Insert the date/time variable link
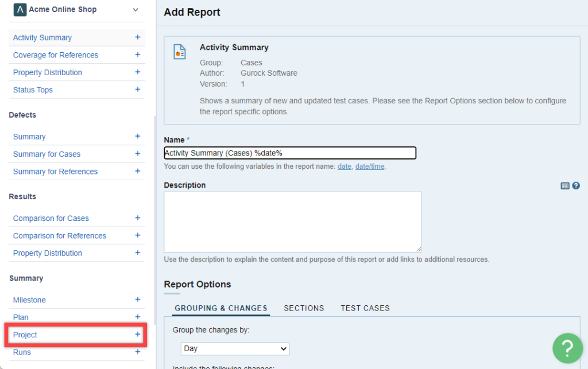 [x=370, y=166]
